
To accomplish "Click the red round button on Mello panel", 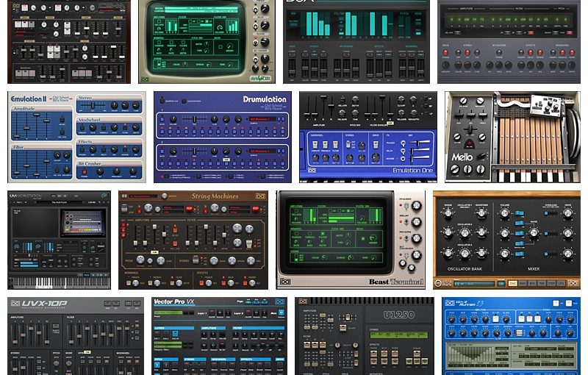I will pos(469,143).
